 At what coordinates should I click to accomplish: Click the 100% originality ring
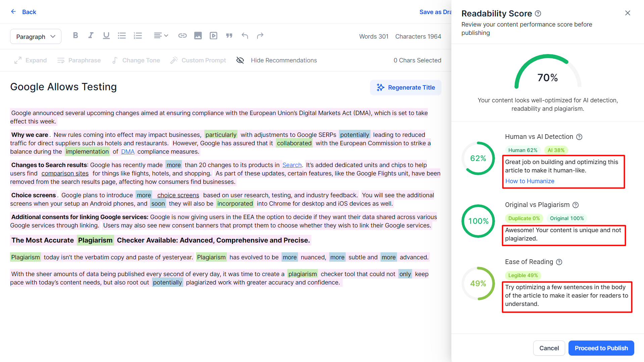point(478,221)
